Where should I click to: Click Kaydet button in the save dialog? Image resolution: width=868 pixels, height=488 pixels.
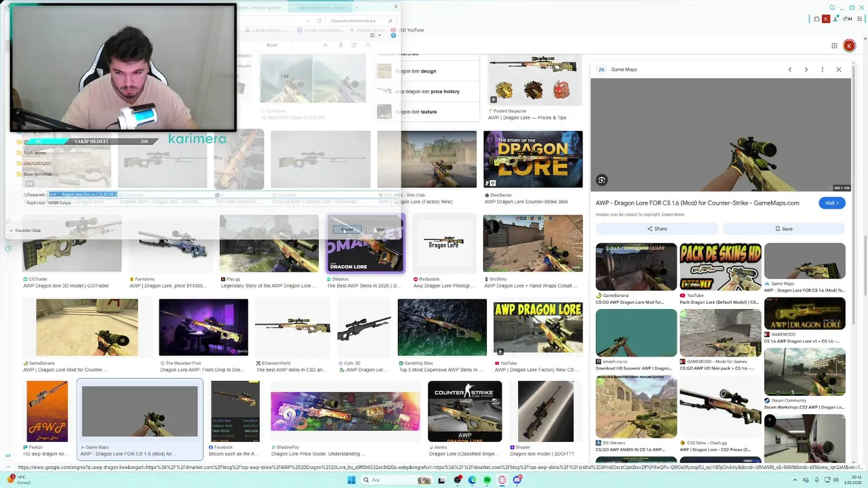coord(347,229)
